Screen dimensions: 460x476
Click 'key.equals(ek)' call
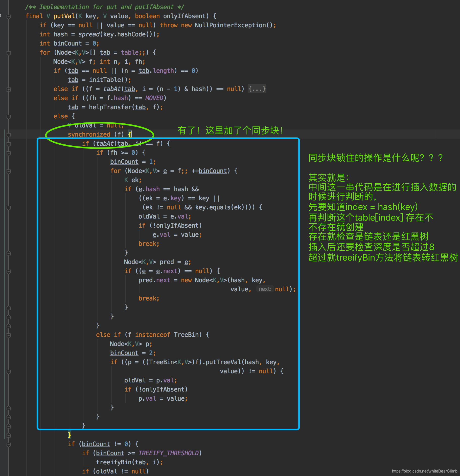click(220, 207)
